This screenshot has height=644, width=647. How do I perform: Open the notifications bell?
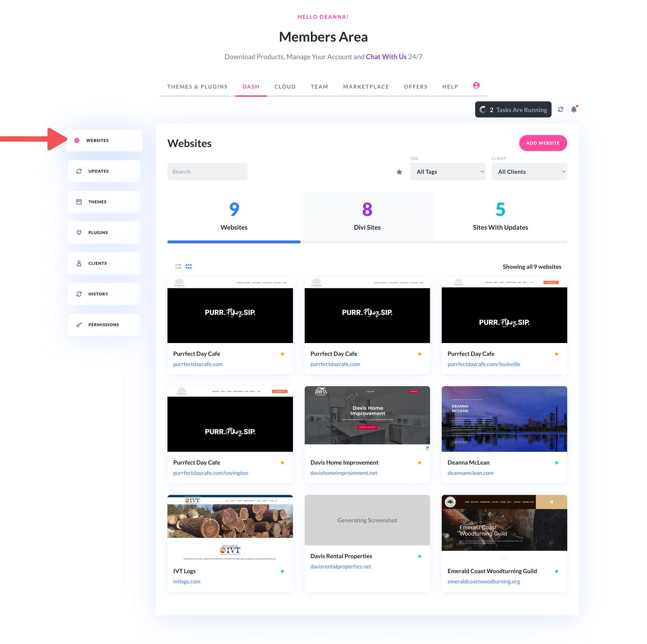[x=573, y=109]
